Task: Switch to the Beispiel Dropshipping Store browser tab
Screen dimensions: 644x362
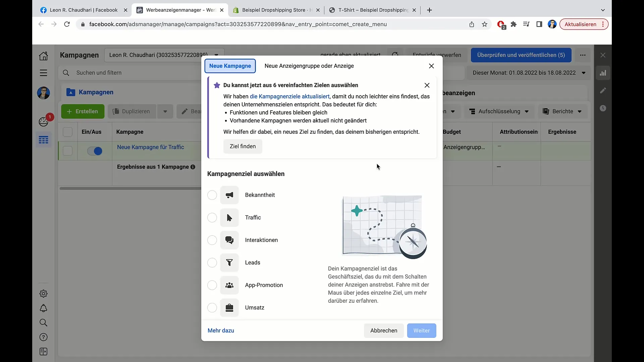Action: point(273,10)
